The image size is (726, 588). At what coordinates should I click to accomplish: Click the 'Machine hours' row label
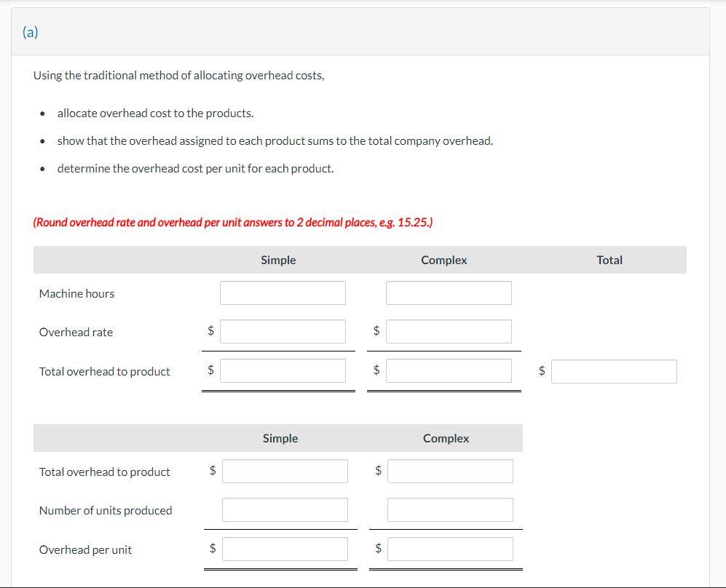click(76, 294)
